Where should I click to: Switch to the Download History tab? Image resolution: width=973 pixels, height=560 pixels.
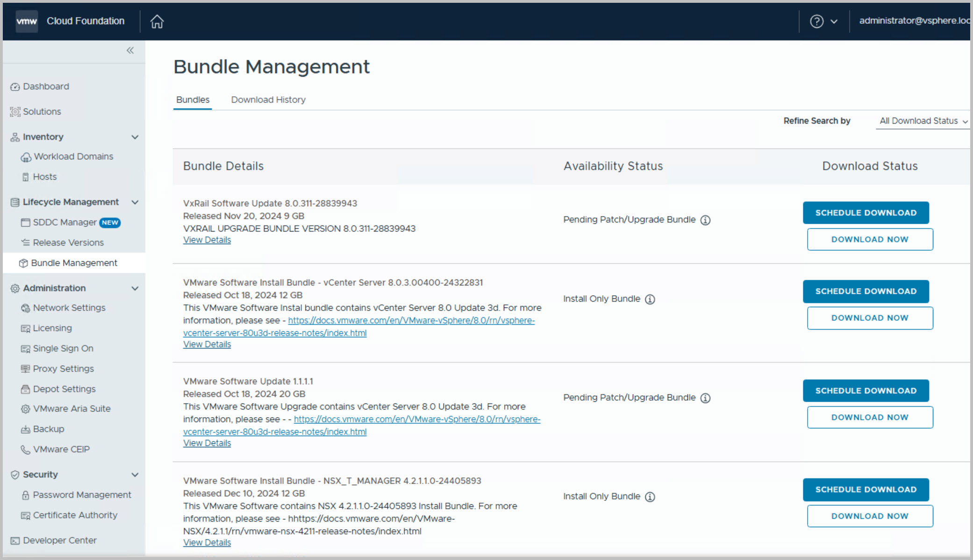click(268, 100)
